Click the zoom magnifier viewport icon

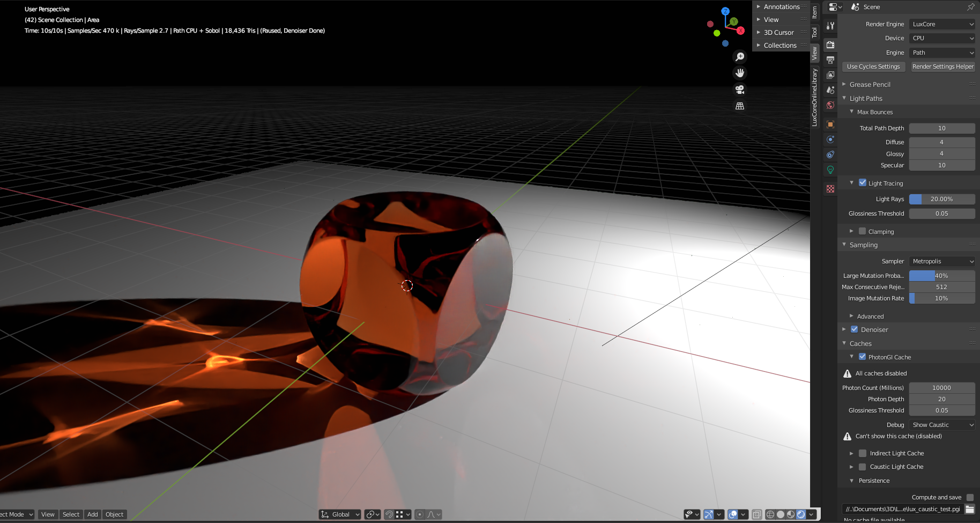click(x=740, y=57)
